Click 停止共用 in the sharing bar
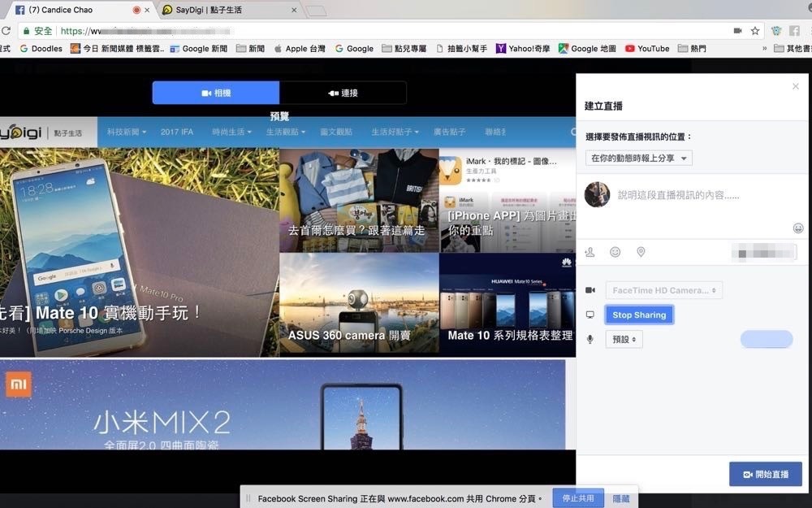Image resolution: width=812 pixels, height=508 pixels. pyautogui.click(x=578, y=498)
